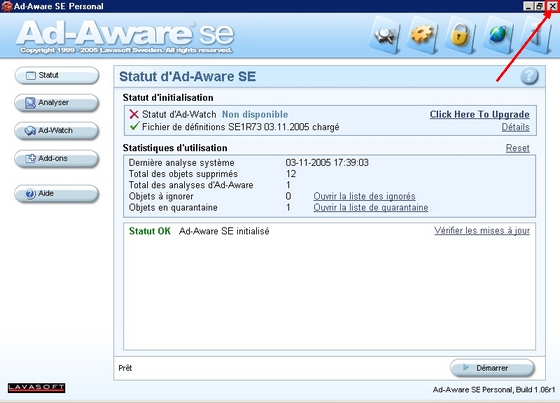Start scan with Démarrer button
This screenshot has width=560, height=403.
point(492,368)
